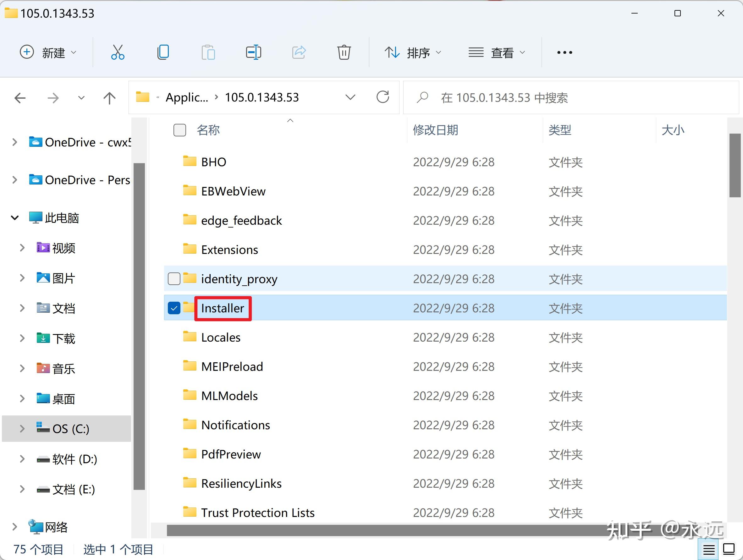Open the three-dots more options menu

coord(565,52)
